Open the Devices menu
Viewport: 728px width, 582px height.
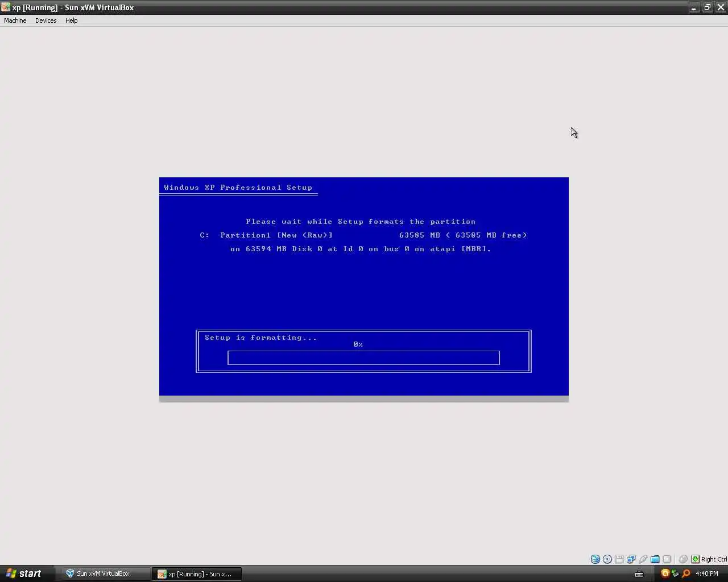pyautogui.click(x=45, y=20)
